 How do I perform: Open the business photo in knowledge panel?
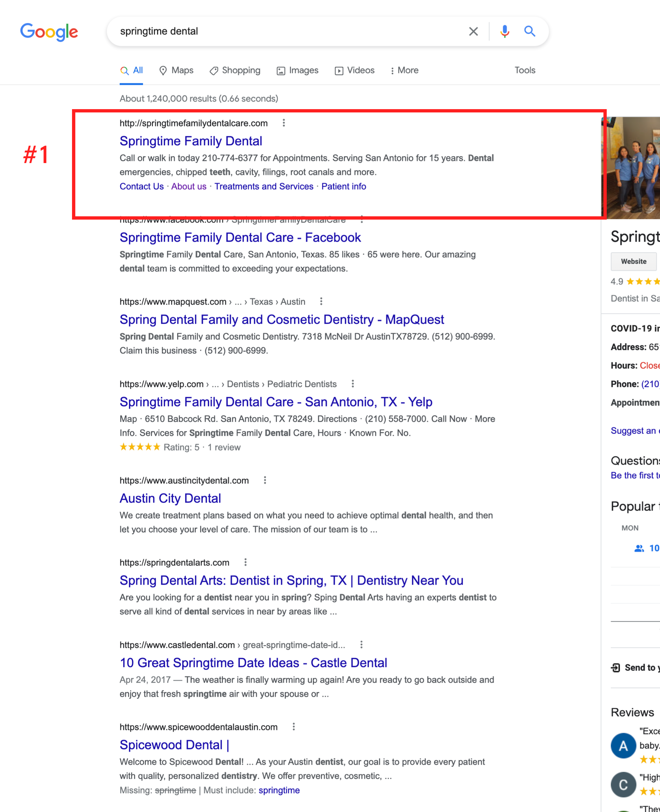pos(632,168)
